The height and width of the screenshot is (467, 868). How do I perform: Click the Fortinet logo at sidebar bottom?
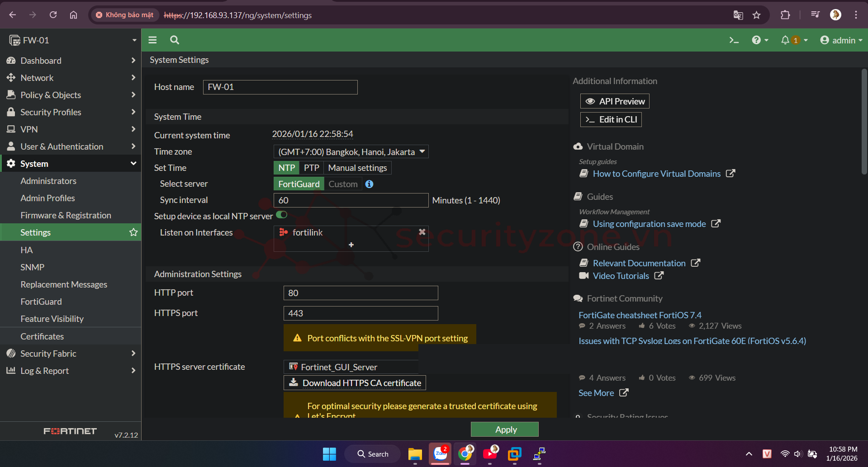click(x=70, y=431)
